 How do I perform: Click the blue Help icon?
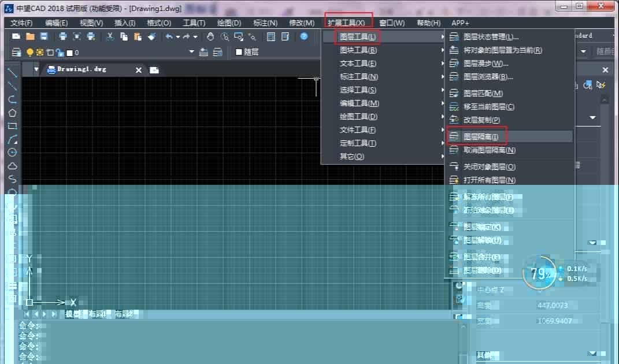(304, 36)
